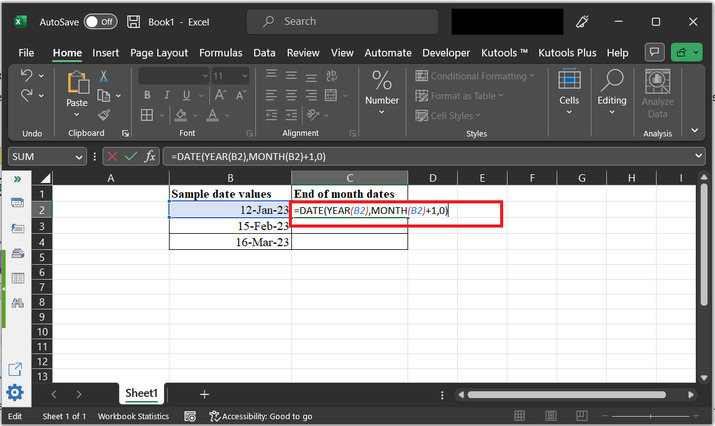Click Workbook Statistics in status bar
Screen dimensions: 715x426
(133, 416)
